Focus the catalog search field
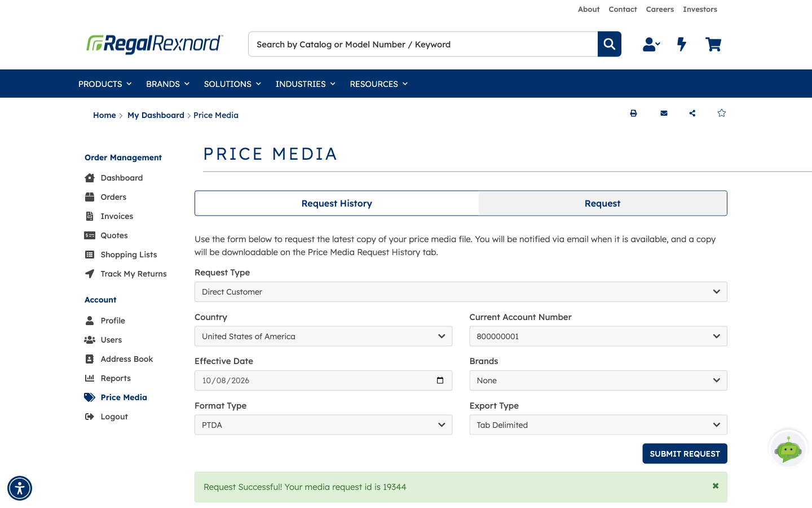This screenshot has height=508, width=812. coord(423,44)
